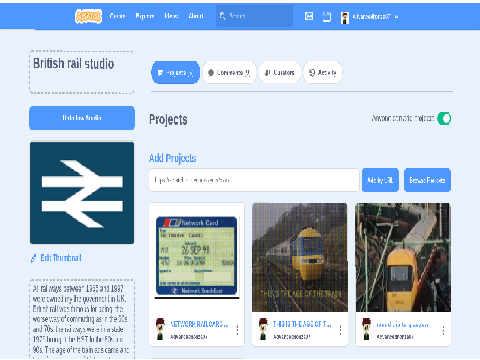Open options menu for Age of Train project
480x360 pixels.
pyautogui.click(x=340, y=330)
